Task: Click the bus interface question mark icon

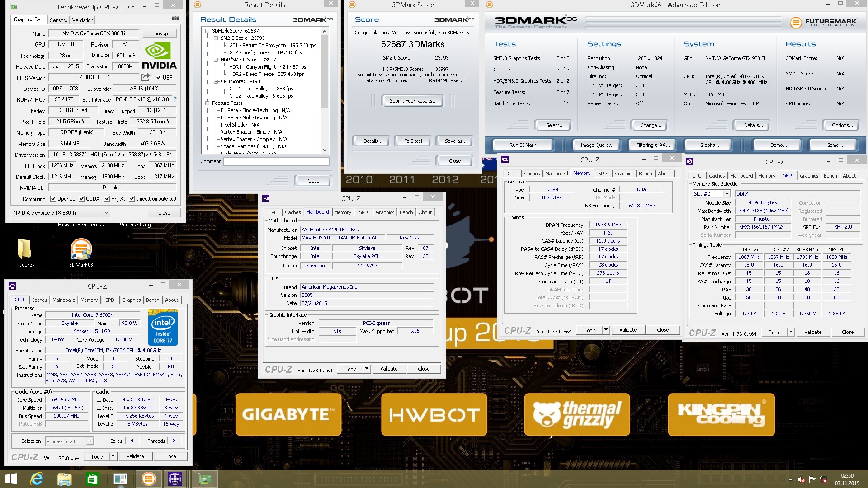Action: (175, 99)
